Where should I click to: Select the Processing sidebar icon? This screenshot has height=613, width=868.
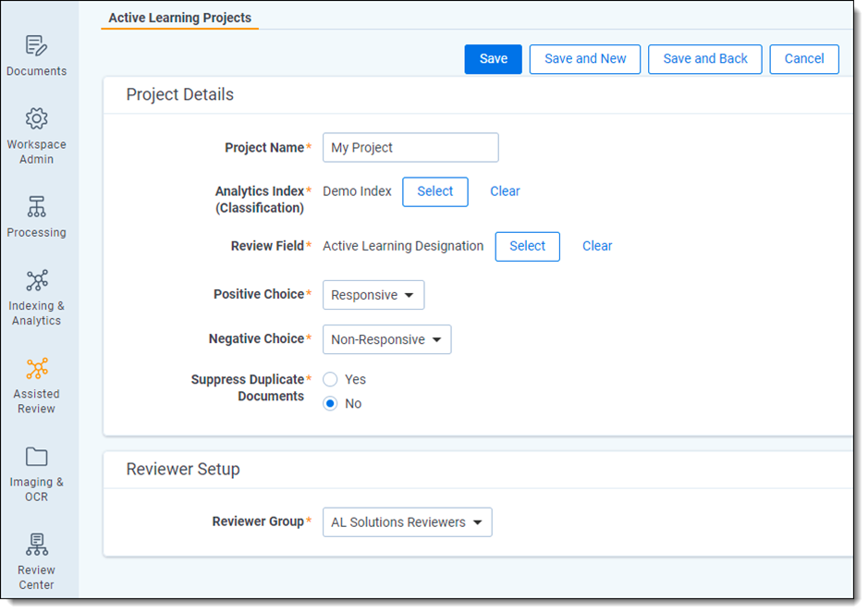pyautogui.click(x=37, y=217)
